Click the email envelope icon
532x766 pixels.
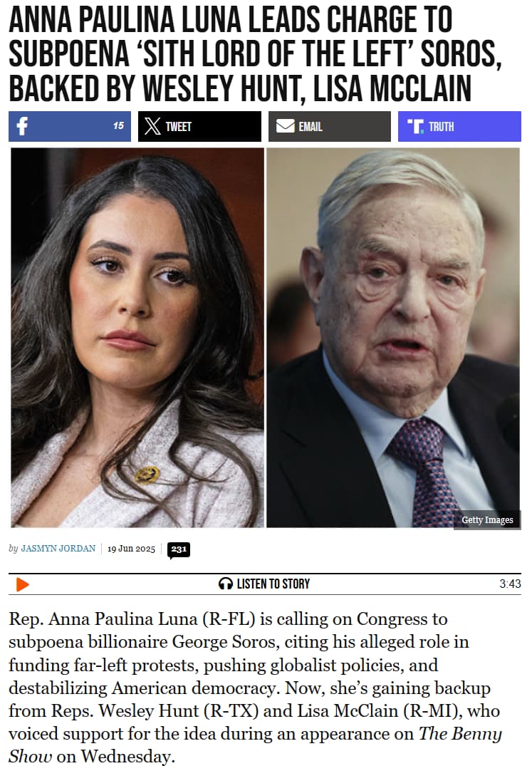[x=285, y=126]
